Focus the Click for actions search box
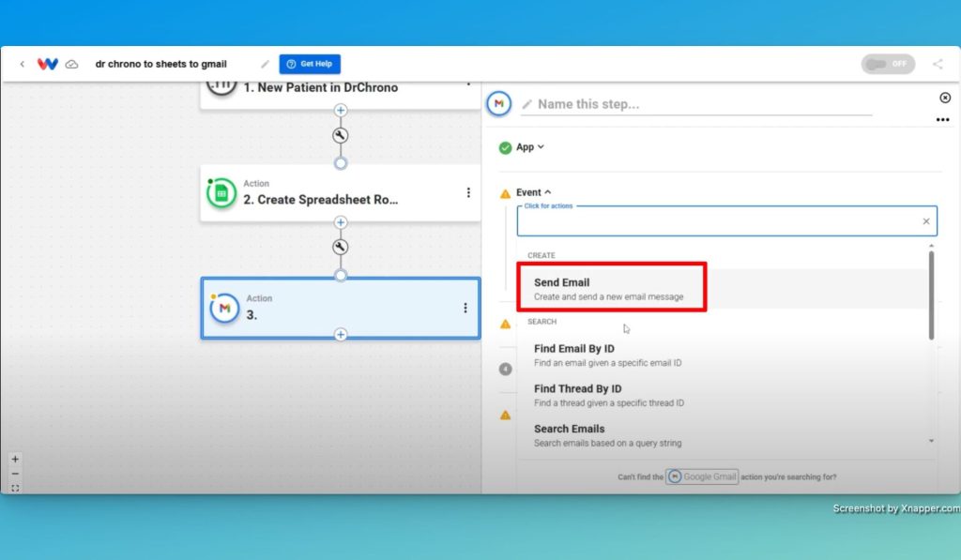Viewport: 961px width, 560px height. (x=727, y=221)
